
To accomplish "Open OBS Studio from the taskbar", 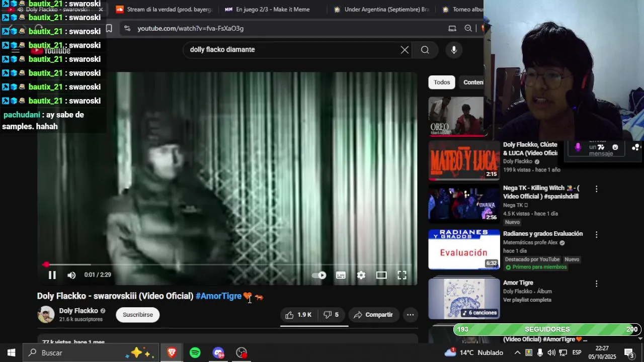I will pyautogui.click(x=242, y=353).
